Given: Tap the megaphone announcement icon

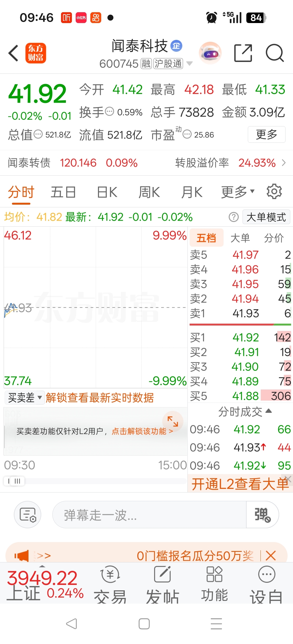Looking at the screenshot, I should 22,556.
